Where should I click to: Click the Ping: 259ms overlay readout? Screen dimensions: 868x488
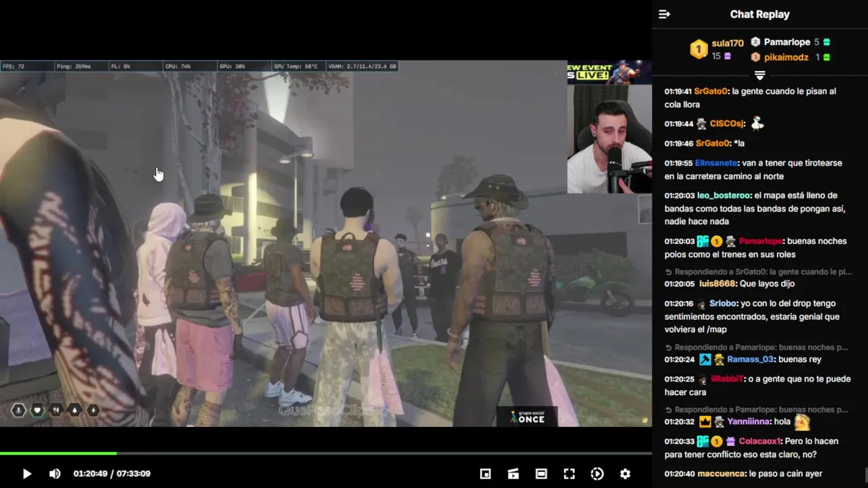[x=74, y=66]
